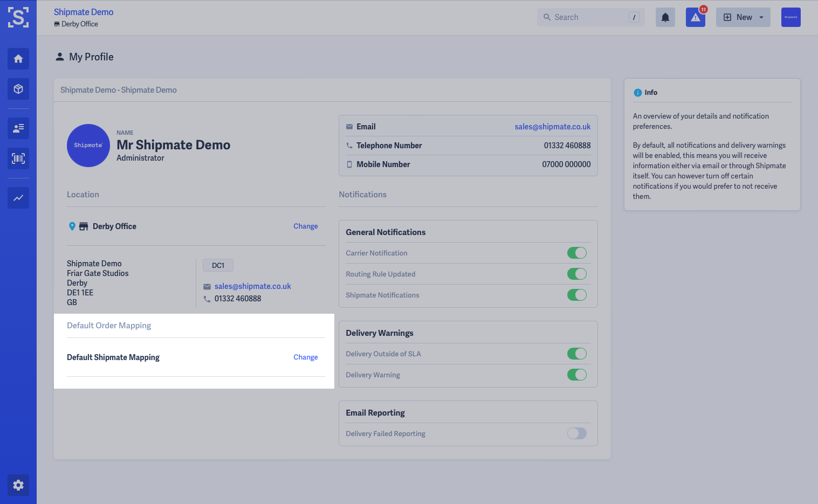Click the DC1 tag
Viewport: 818px width, 504px height.
pos(218,265)
